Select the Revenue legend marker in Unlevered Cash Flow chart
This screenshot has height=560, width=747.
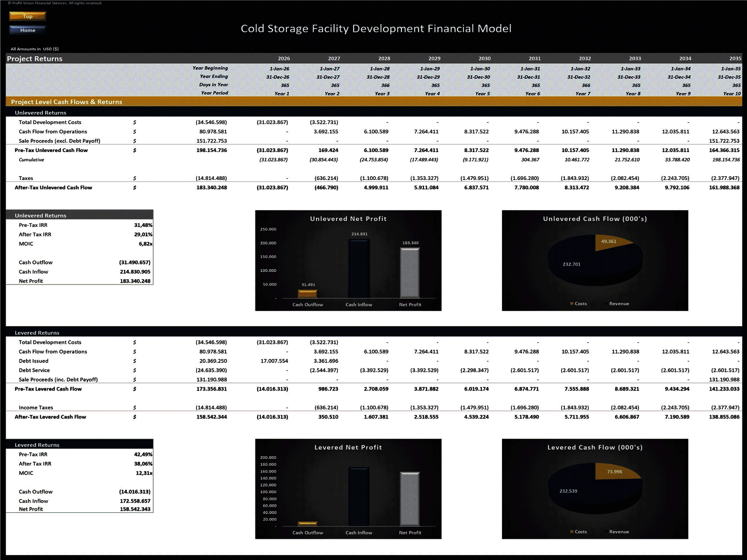click(607, 304)
